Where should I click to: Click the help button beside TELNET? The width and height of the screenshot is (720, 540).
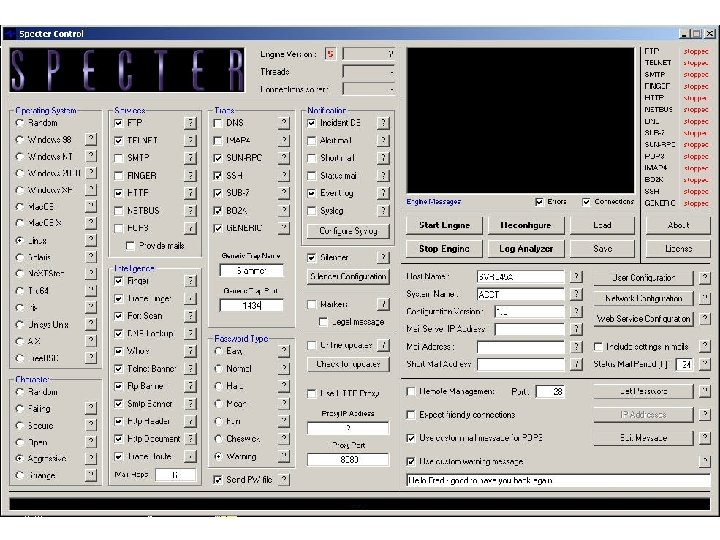tap(190, 140)
